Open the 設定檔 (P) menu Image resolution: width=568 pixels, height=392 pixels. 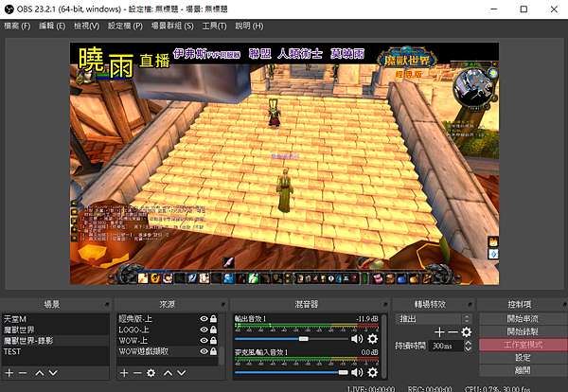pos(125,26)
